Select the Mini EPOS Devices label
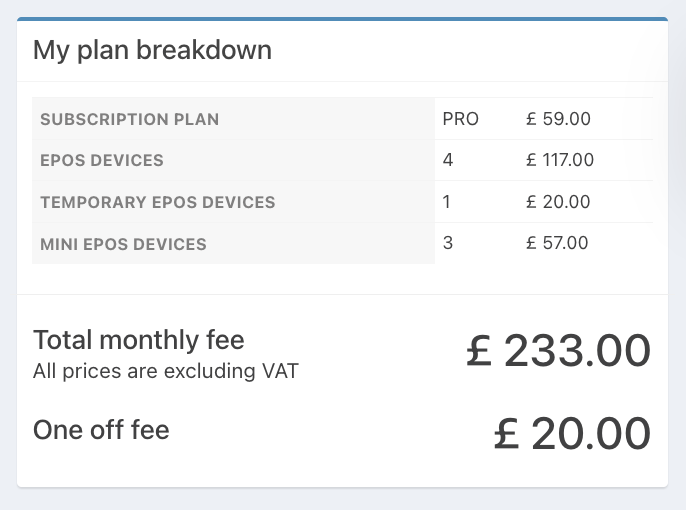This screenshot has width=686, height=510. (123, 244)
